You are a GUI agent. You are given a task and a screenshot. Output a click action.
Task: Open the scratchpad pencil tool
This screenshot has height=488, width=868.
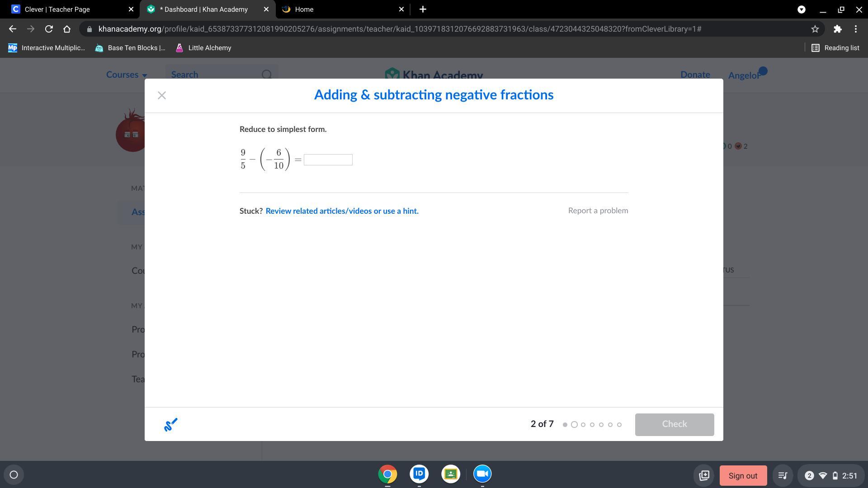[x=170, y=424]
